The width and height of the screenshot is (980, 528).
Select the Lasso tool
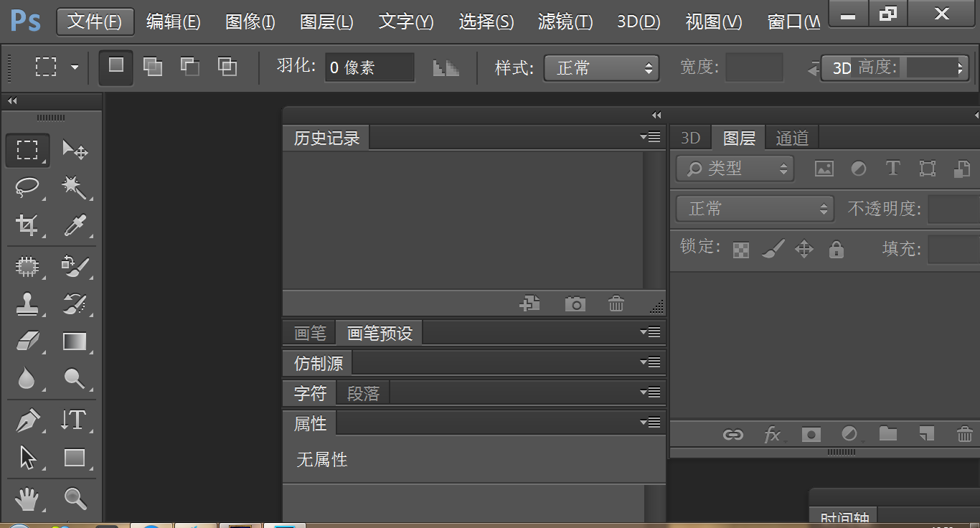[27, 188]
